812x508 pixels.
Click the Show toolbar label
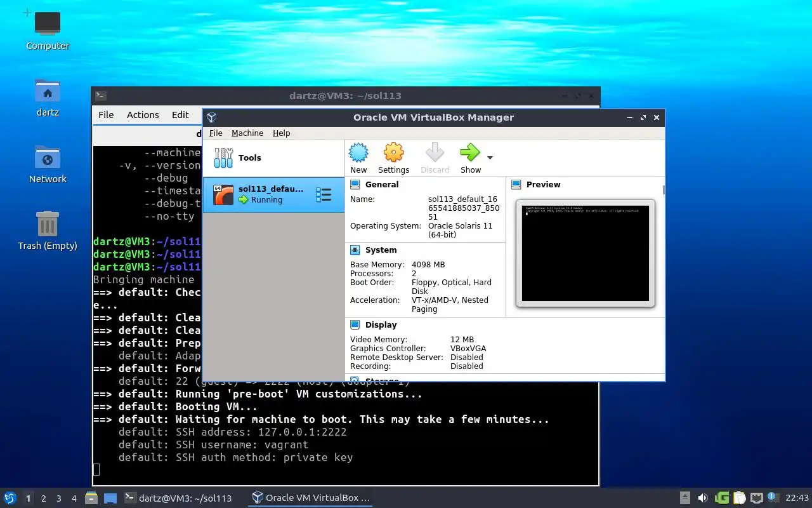(471, 170)
